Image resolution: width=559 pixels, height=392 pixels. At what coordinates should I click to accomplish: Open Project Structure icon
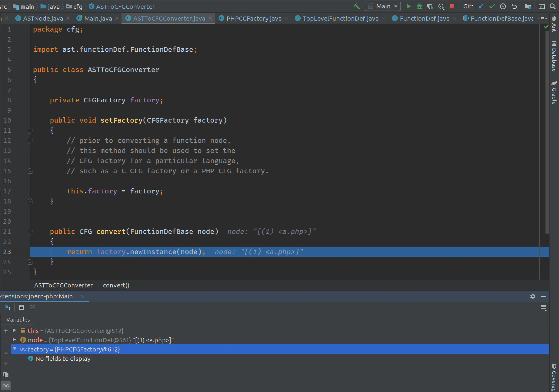click(528, 6)
